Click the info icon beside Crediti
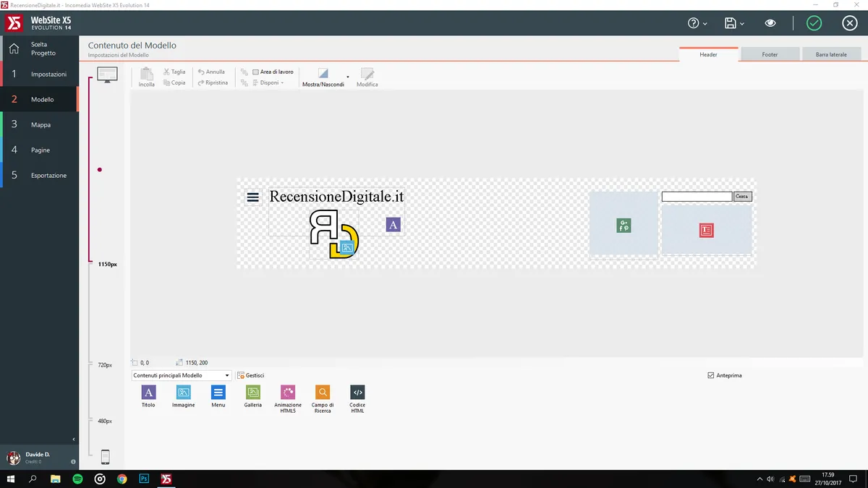Viewport: 868px width, 488px height. click(73, 461)
